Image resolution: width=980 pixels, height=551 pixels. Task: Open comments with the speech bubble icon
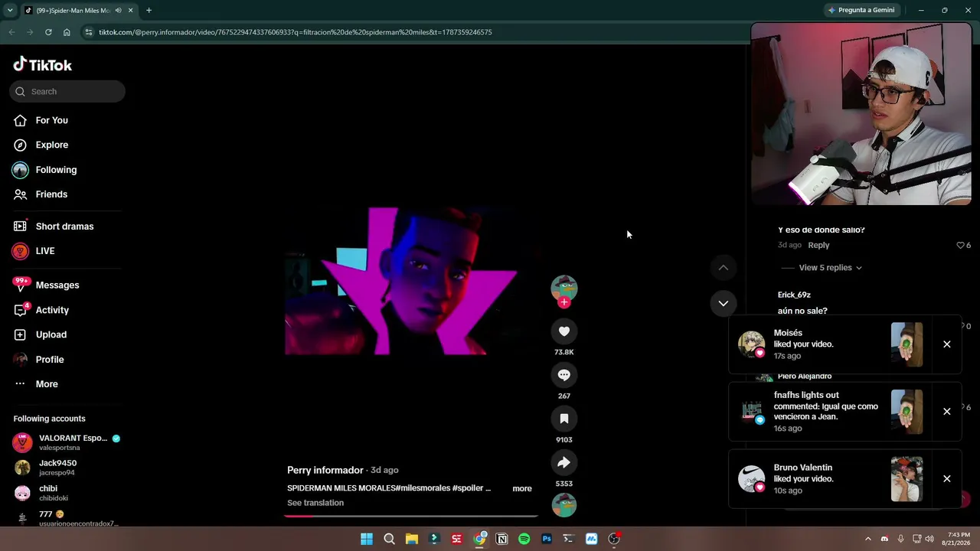point(564,375)
